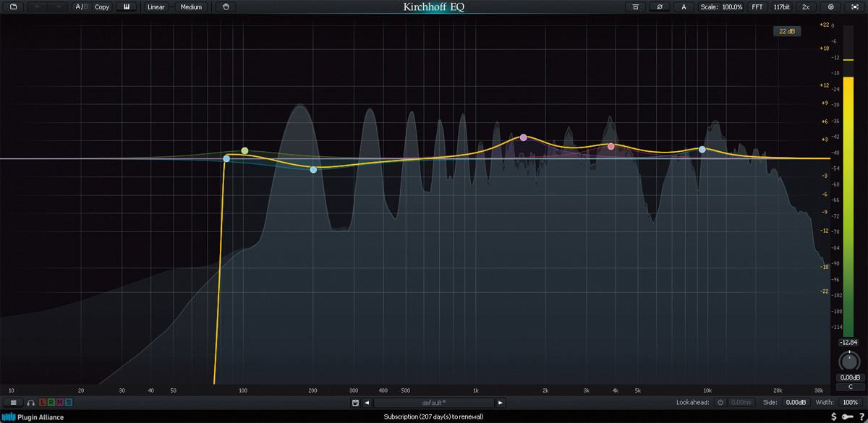Select the purple band node near 1.5k
Image resolution: width=868 pixels, height=423 pixels.
point(523,137)
